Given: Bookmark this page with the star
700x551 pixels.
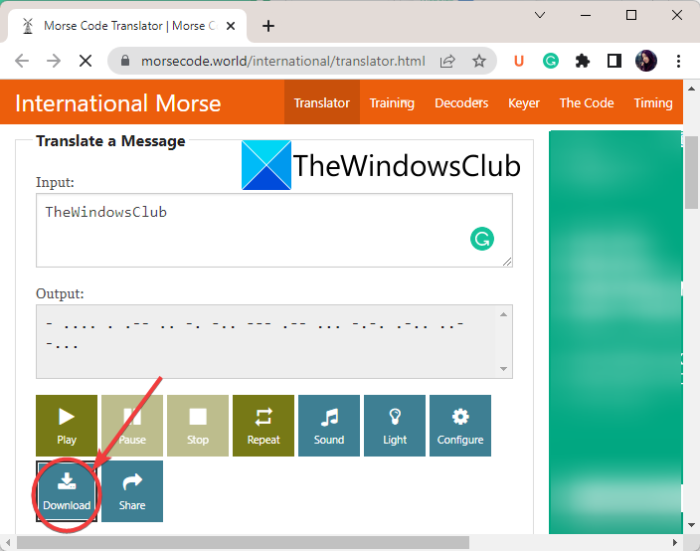Looking at the screenshot, I should [x=479, y=61].
